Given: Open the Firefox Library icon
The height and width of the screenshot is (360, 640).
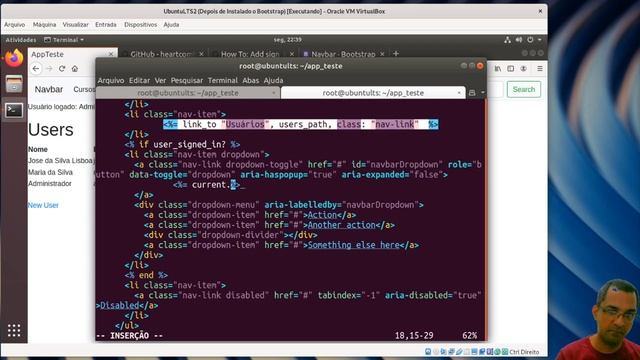Looking at the screenshot, I should click(498, 69).
